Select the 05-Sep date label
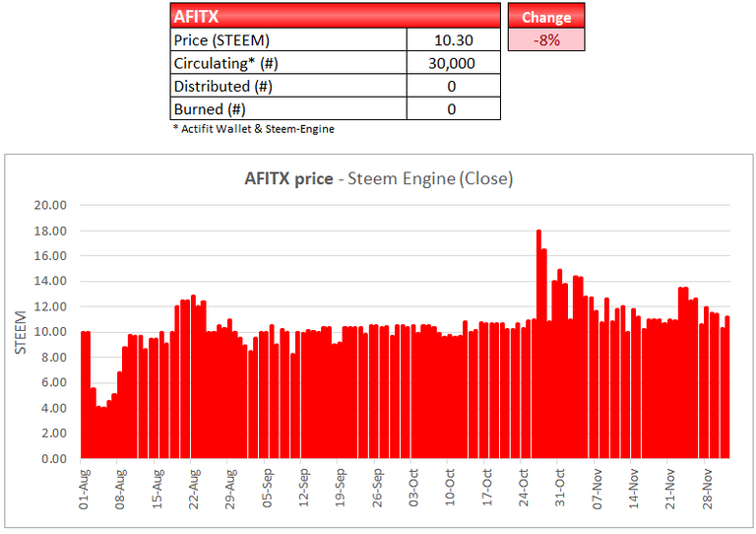Viewport: 756px width, 534px height. point(267,488)
